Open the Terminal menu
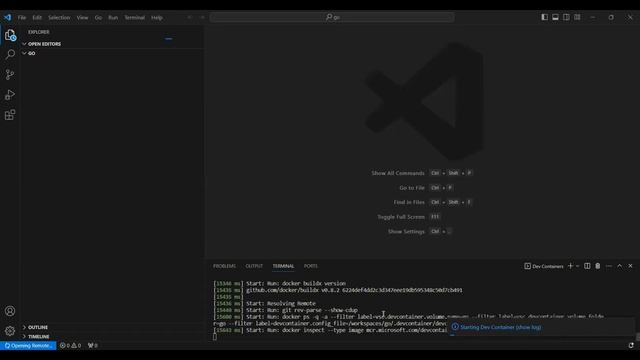Viewport: 640px width, 360px height. click(135, 18)
